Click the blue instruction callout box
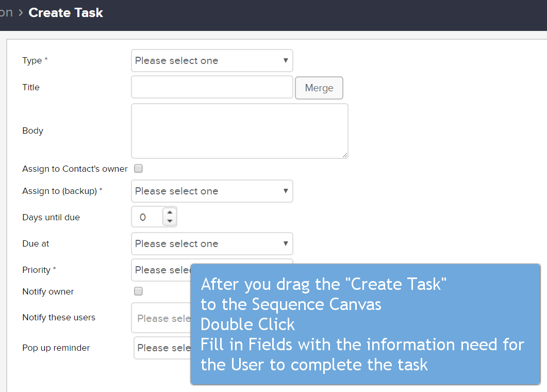The height and width of the screenshot is (392, 547). point(365,324)
